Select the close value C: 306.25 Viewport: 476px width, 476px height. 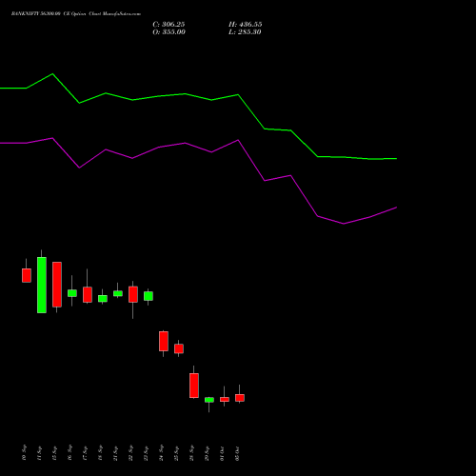[169, 25]
